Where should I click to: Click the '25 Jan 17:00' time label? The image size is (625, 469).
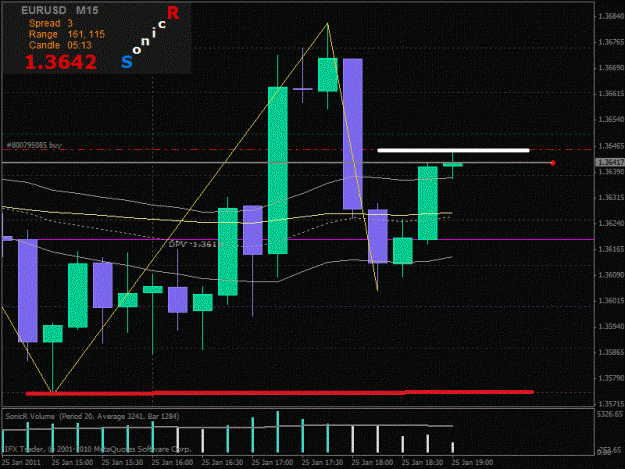tap(272, 462)
